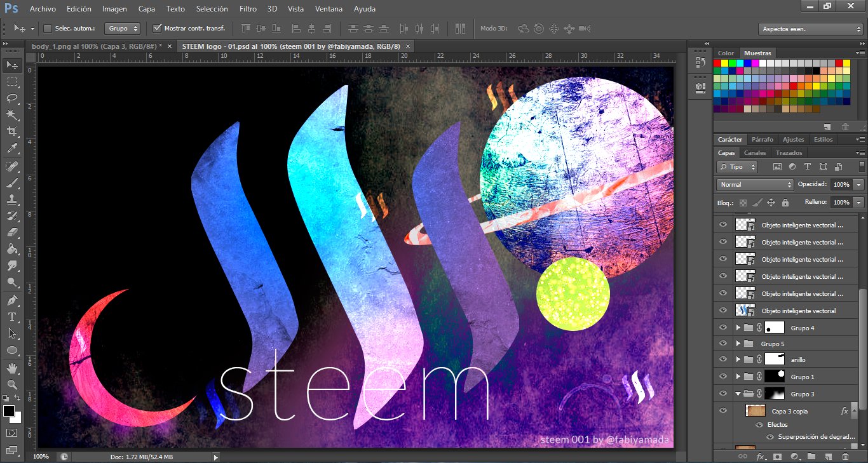Click the create new group folder button
The width and height of the screenshot is (868, 463).
[x=811, y=456]
